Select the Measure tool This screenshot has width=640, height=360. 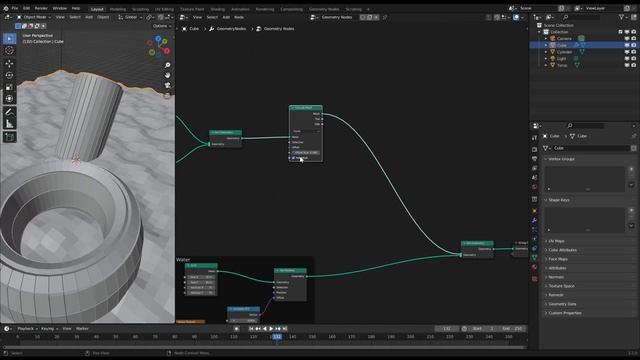point(9,124)
